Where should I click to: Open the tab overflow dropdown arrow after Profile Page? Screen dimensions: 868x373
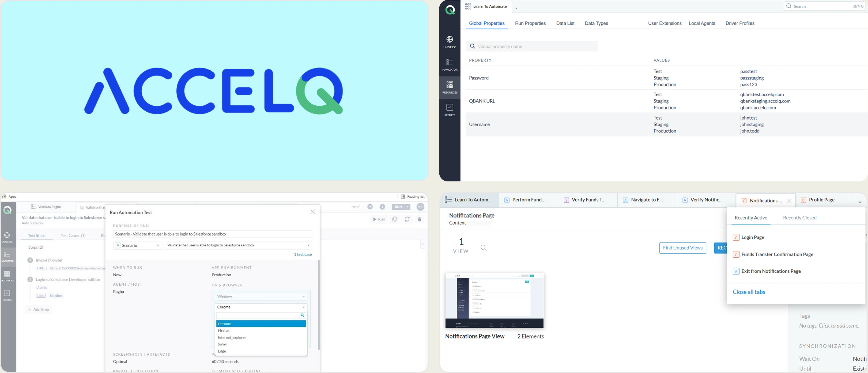[860, 202]
